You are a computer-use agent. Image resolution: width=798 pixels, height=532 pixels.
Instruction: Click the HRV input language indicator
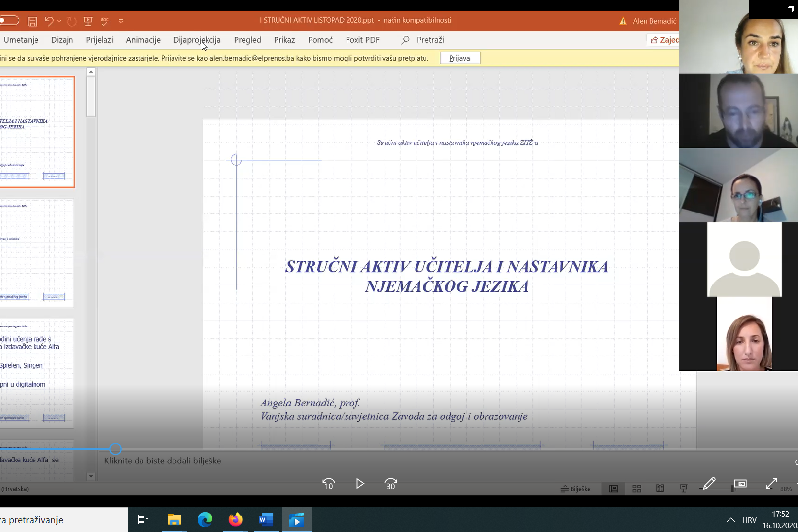[749, 520]
